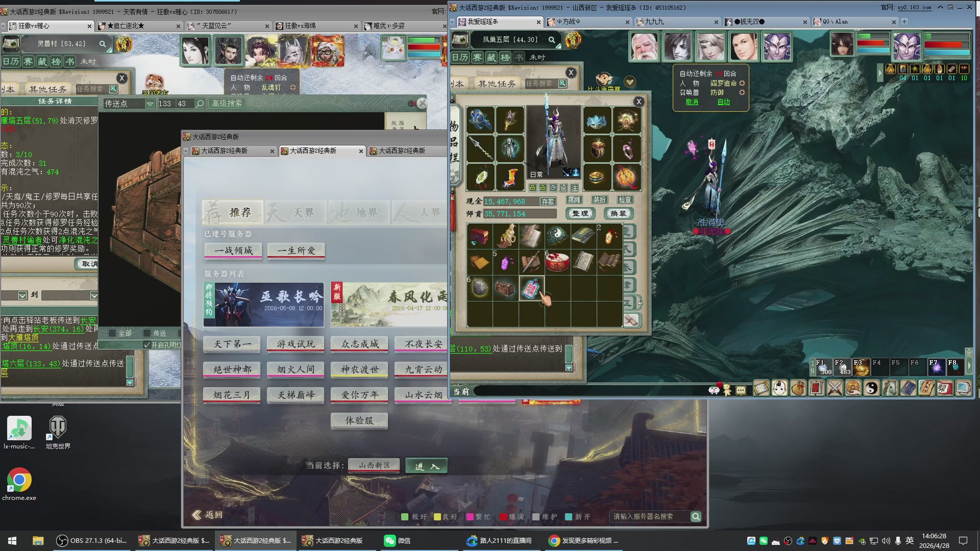Click the task log scrollbar down arrow
Image resolution: width=980 pixels, height=551 pixels.
tap(130, 382)
